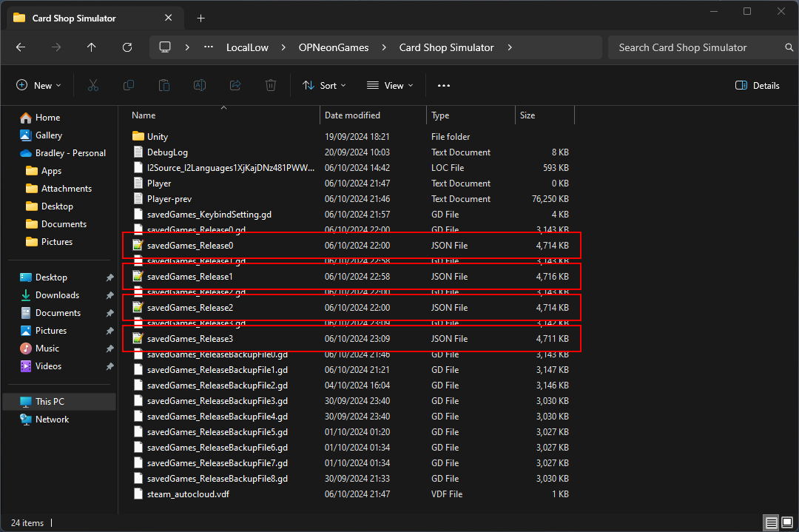This screenshot has width=799, height=532.
Task: Click the Rename icon in toolbar
Action: [x=200, y=86]
